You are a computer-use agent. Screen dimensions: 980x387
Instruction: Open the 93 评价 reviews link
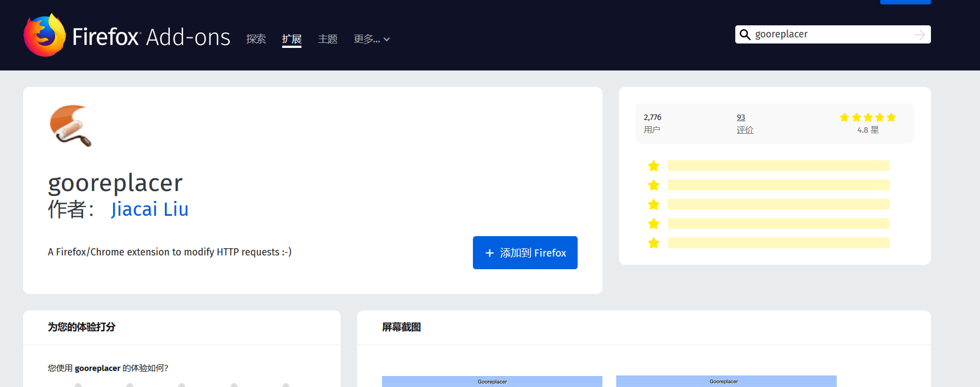(744, 123)
